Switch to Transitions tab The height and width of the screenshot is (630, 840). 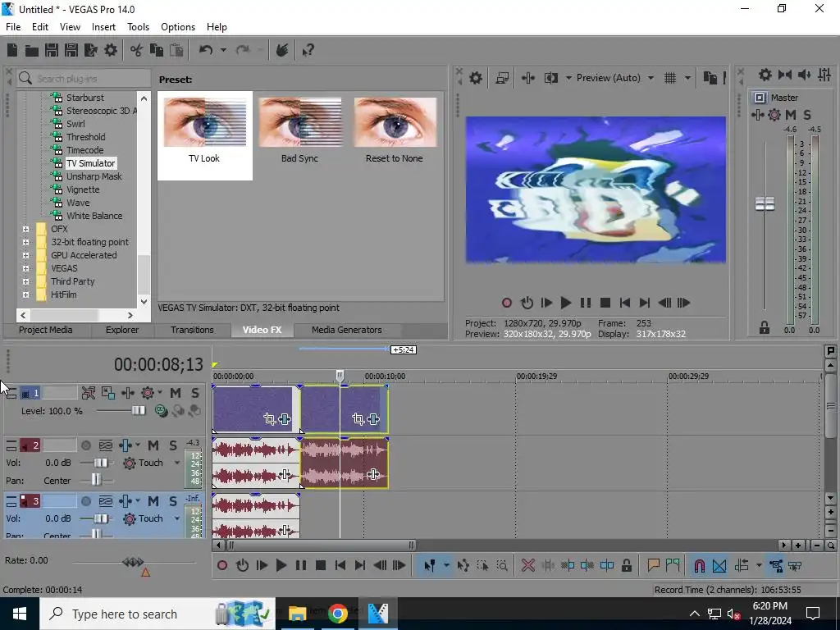[x=192, y=330]
